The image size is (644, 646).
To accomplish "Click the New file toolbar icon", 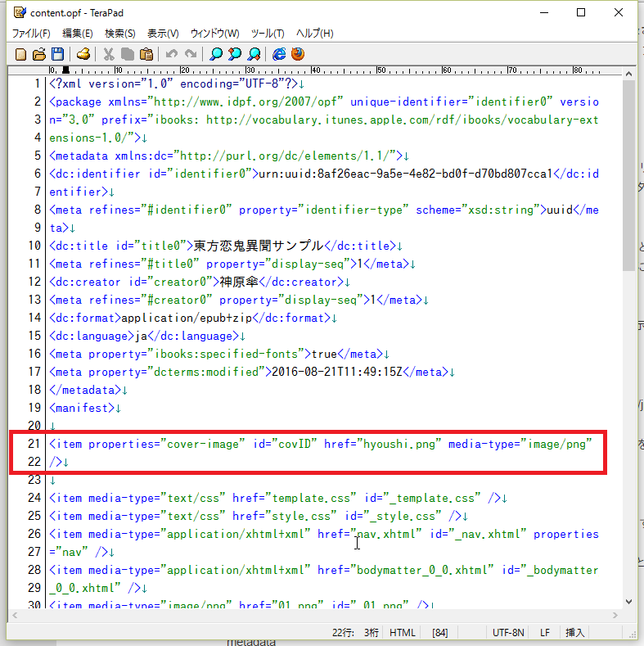I will click(20, 54).
